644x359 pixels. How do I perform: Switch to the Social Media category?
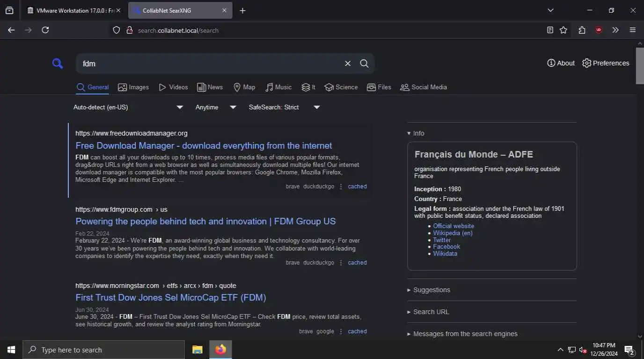point(424,87)
